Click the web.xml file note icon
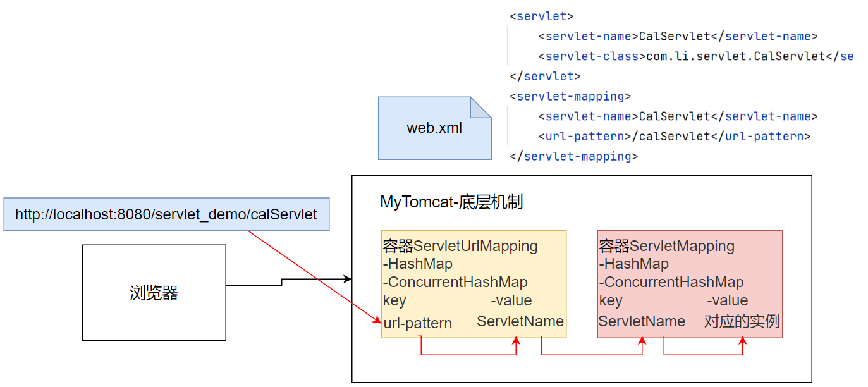Screen dimensions: 868x387 pyautogui.click(x=434, y=128)
